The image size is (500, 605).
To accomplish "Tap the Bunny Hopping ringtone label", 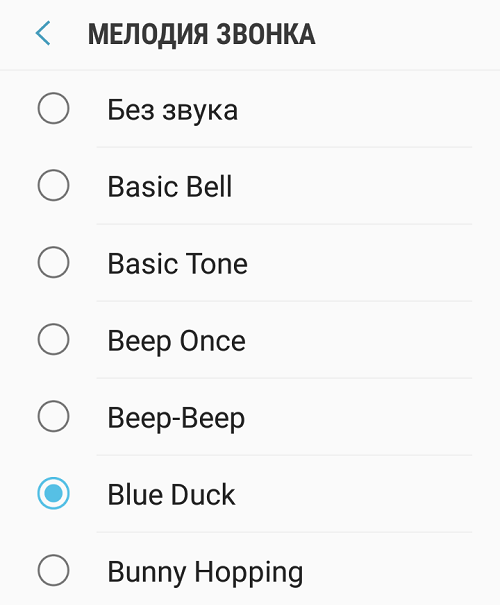I will (205, 573).
